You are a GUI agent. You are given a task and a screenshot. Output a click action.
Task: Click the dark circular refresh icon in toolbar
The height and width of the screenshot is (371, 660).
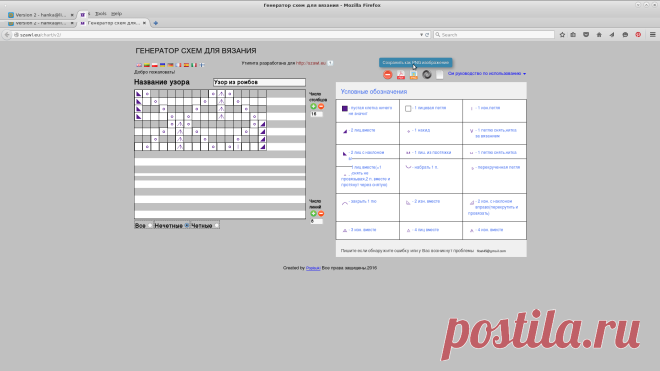click(427, 75)
